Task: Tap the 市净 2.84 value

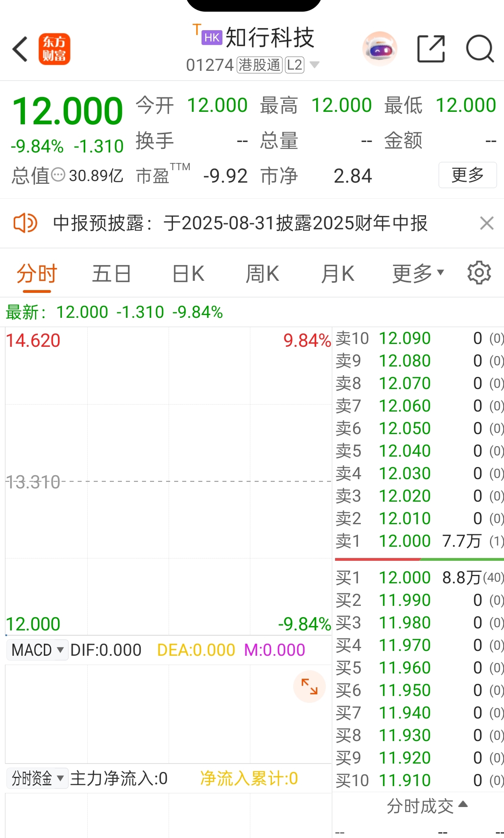Action: (x=353, y=176)
